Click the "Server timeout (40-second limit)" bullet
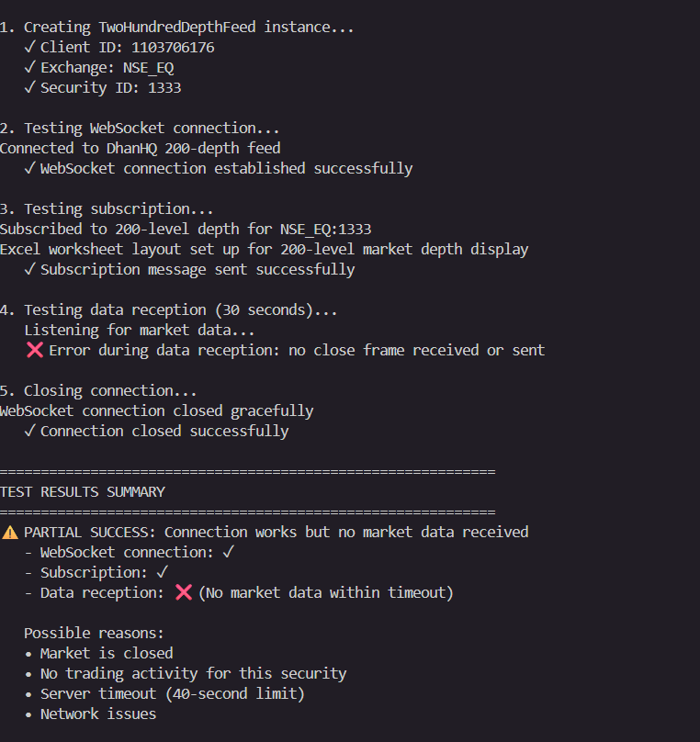The image size is (700, 742). pos(172,693)
